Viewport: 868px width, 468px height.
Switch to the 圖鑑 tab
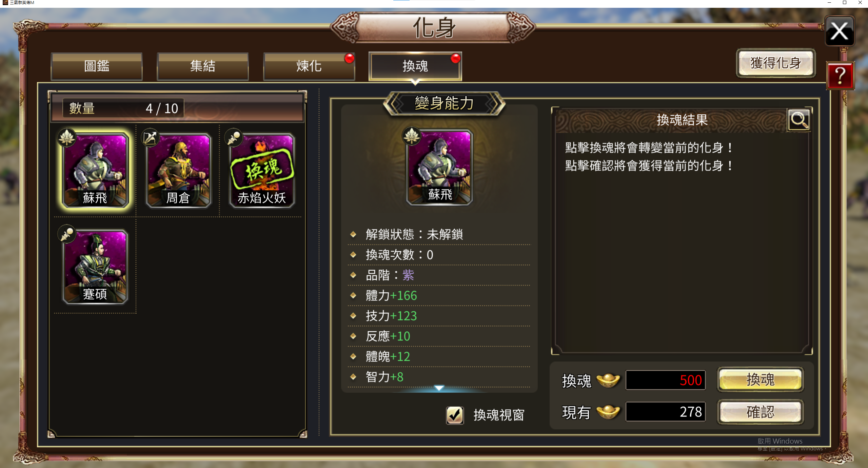(97, 66)
